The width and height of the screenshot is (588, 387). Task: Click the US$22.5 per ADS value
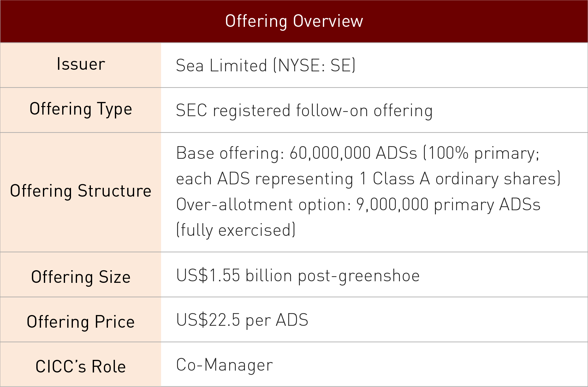(x=242, y=320)
